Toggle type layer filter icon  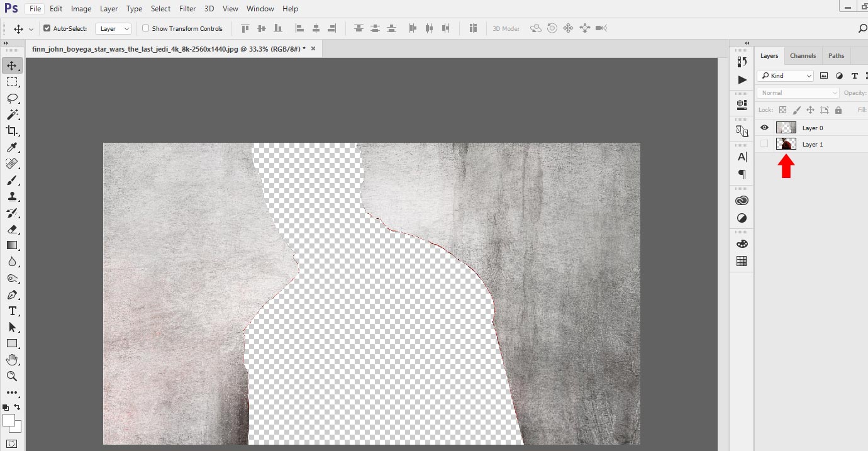coord(854,75)
